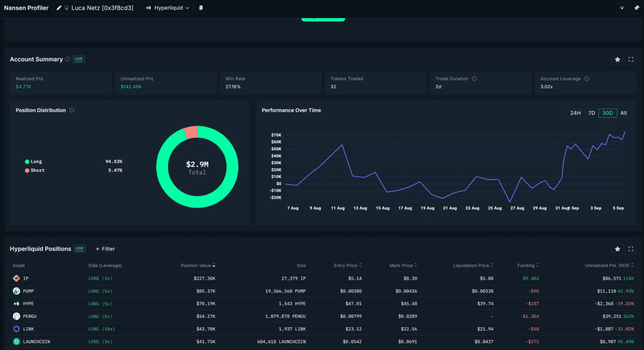The height and width of the screenshot is (350, 644).
Task: Click the Unrealized PnL $142.48K card
Action: click(166, 82)
